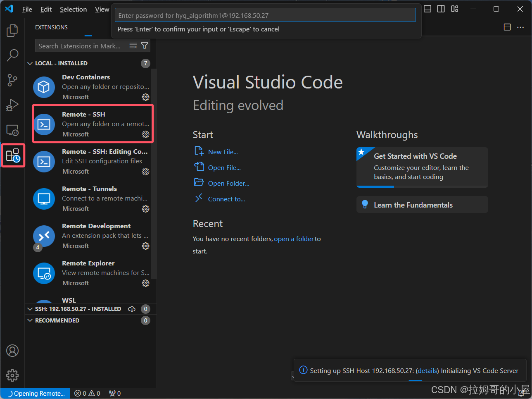
Task: Click the installed extensions count badge 7
Action: click(x=145, y=63)
